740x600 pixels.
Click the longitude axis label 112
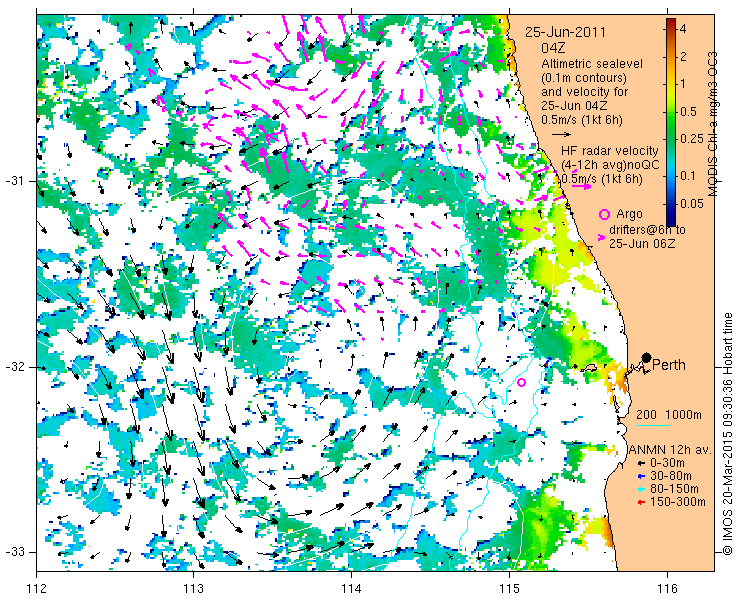pos(37,589)
